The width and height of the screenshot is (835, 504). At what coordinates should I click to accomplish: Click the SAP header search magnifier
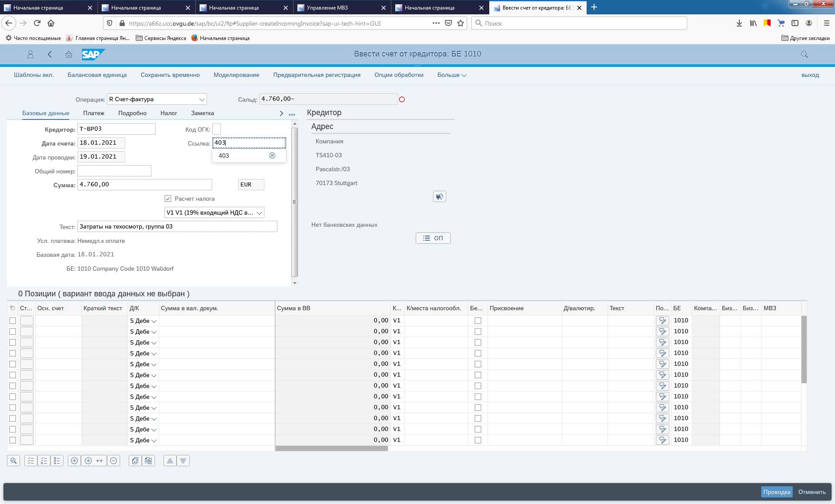click(x=804, y=54)
